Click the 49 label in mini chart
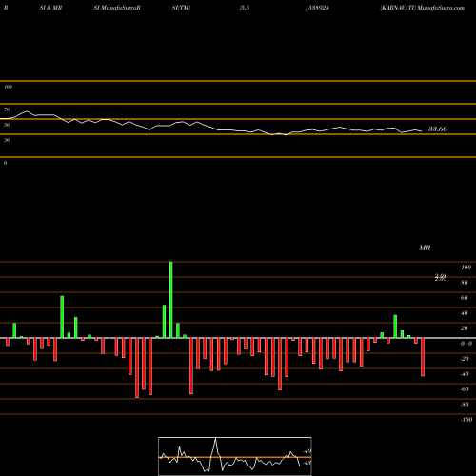476x476 pixels. click(307, 451)
